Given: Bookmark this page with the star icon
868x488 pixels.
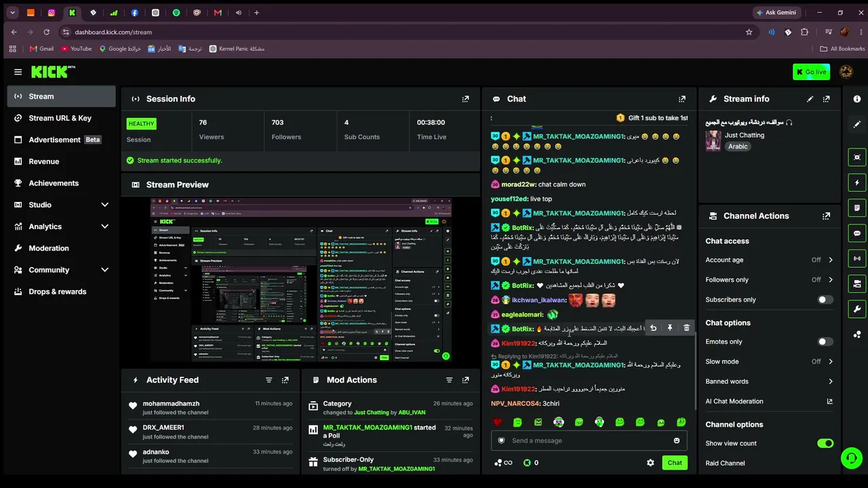Looking at the screenshot, I should click(x=749, y=32).
